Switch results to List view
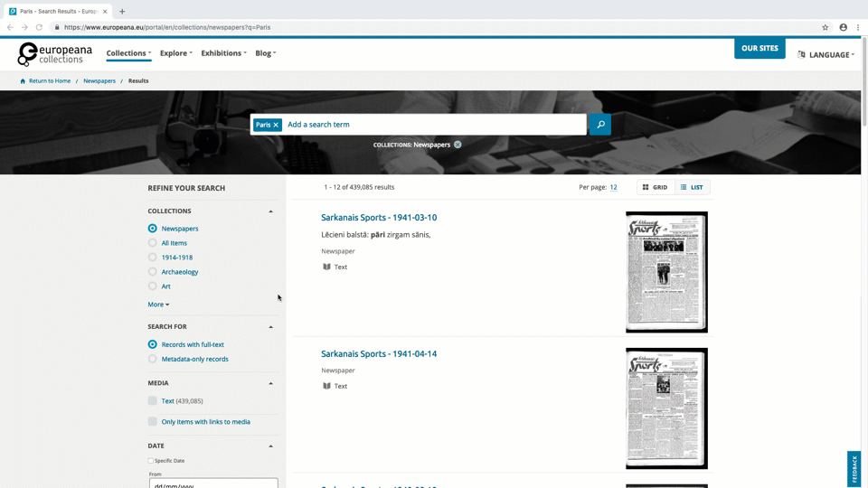This screenshot has width=868, height=488. [x=692, y=187]
